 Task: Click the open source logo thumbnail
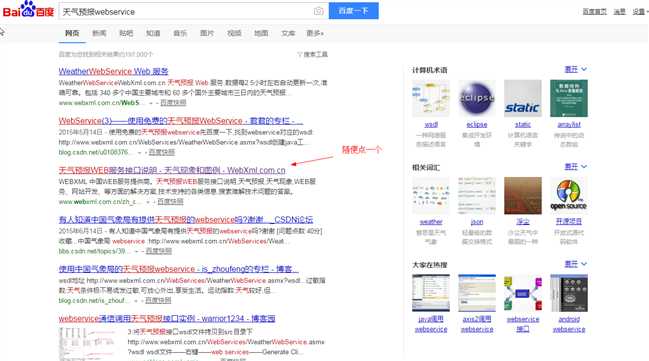tap(569, 196)
